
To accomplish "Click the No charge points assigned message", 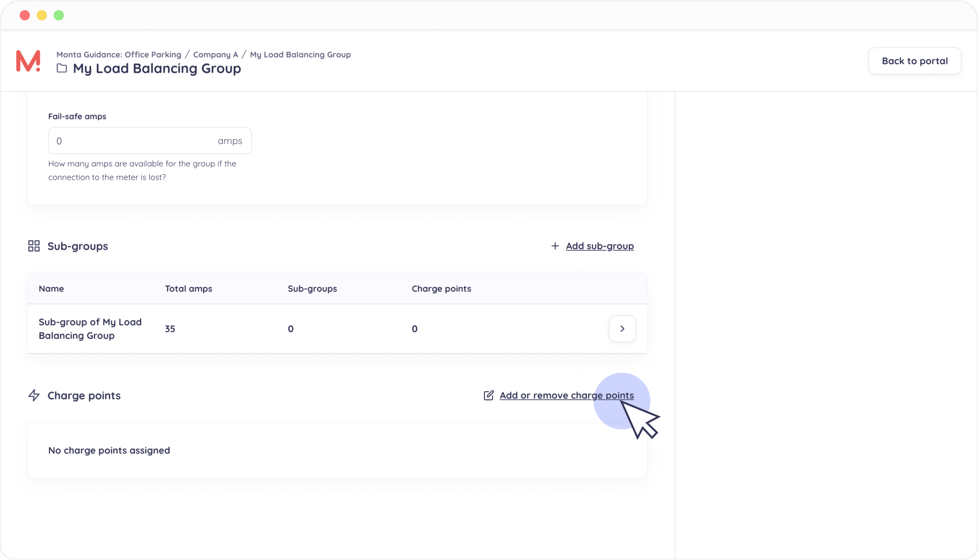I will click(x=109, y=450).
